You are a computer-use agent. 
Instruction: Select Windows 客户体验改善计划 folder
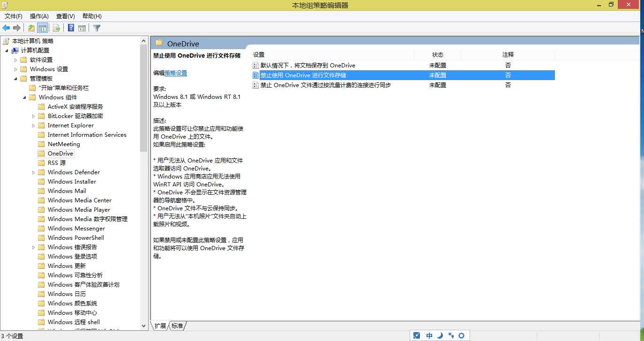pyautogui.click(x=83, y=285)
